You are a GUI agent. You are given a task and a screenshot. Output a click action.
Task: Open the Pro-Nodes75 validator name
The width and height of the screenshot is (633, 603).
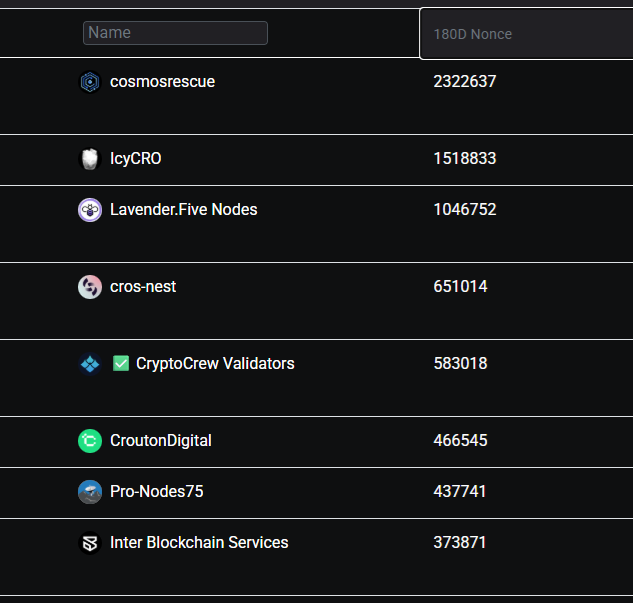tap(157, 492)
